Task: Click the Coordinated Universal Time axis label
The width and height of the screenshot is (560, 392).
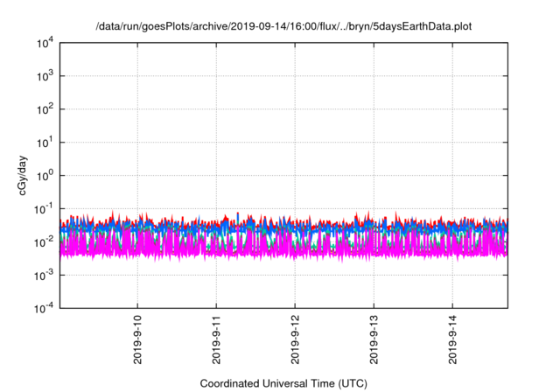Action: tap(283, 383)
